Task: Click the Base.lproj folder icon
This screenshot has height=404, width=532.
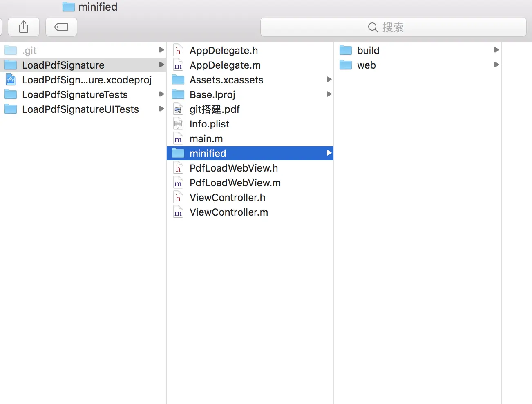Action: coord(178,94)
